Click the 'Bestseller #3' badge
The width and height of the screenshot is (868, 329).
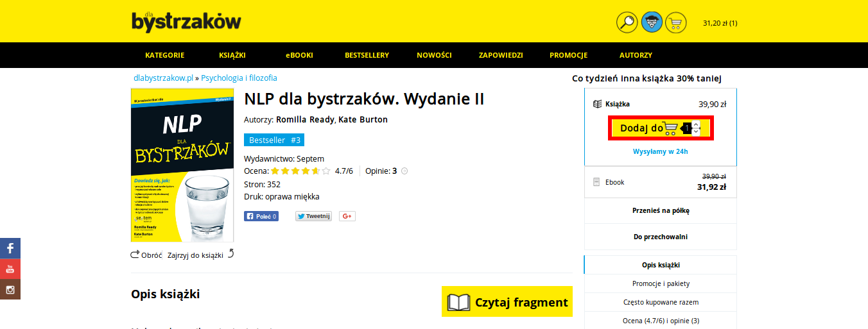(275, 140)
